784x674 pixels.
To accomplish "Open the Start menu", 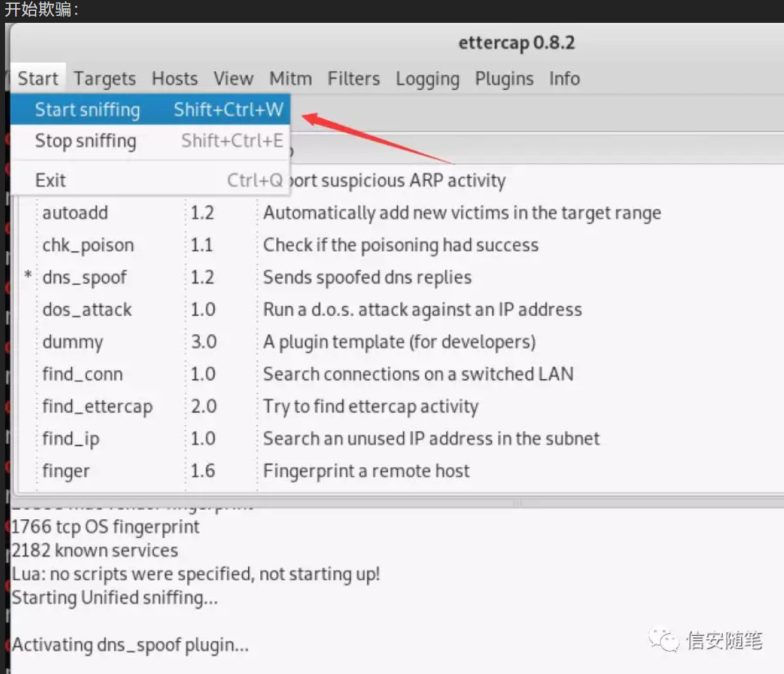I will pos(38,78).
